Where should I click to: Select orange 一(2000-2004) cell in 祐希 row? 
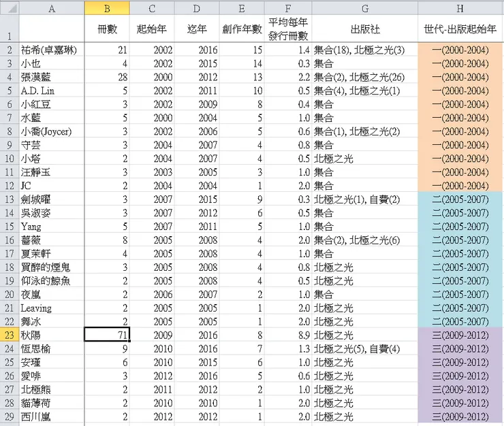click(x=460, y=50)
